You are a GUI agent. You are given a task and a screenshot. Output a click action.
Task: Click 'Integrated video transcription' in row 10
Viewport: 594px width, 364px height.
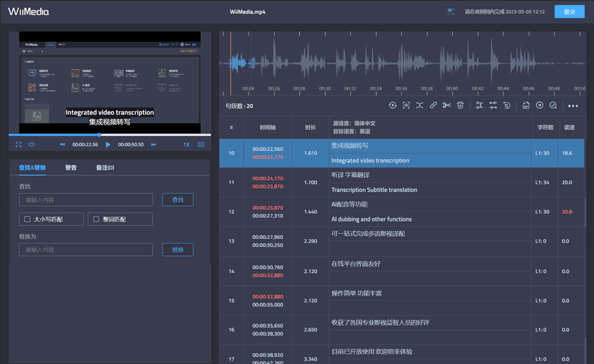370,160
